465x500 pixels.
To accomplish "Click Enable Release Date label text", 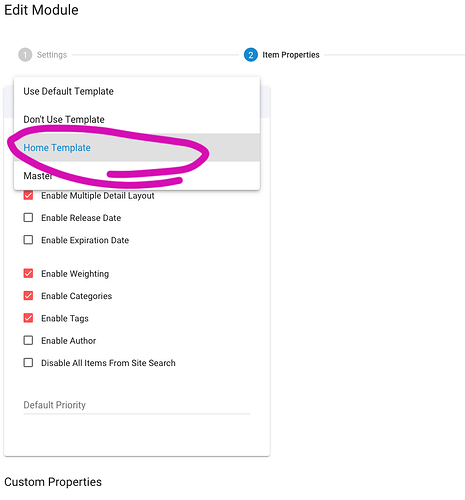I will point(81,218).
